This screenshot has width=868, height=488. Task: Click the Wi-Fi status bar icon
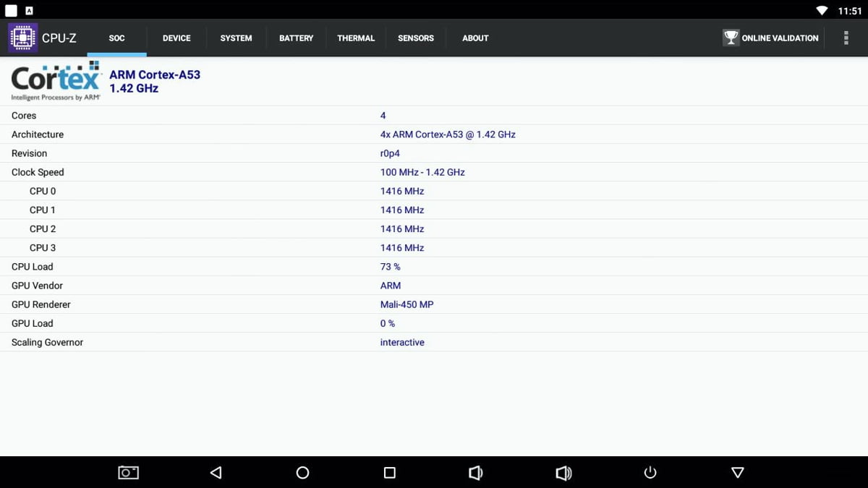(823, 10)
